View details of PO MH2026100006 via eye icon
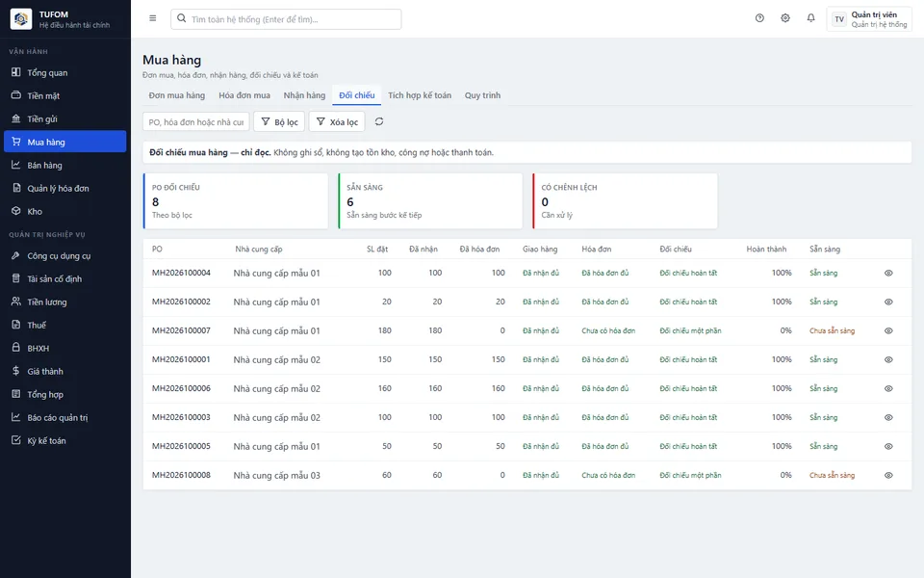Image resolution: width=924 pixels, height=578 pixels. (888, 388)
